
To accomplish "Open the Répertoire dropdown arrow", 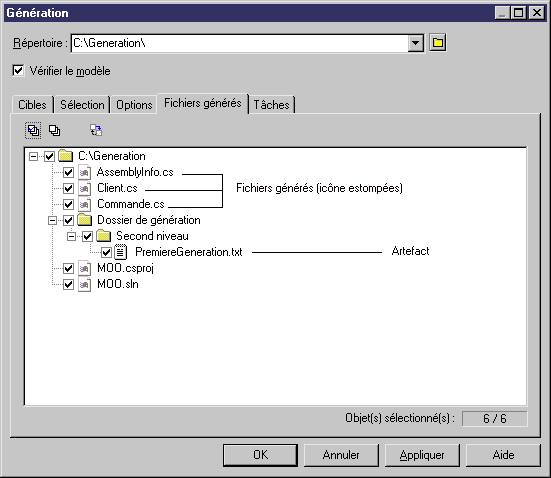I will click(415, 43).
